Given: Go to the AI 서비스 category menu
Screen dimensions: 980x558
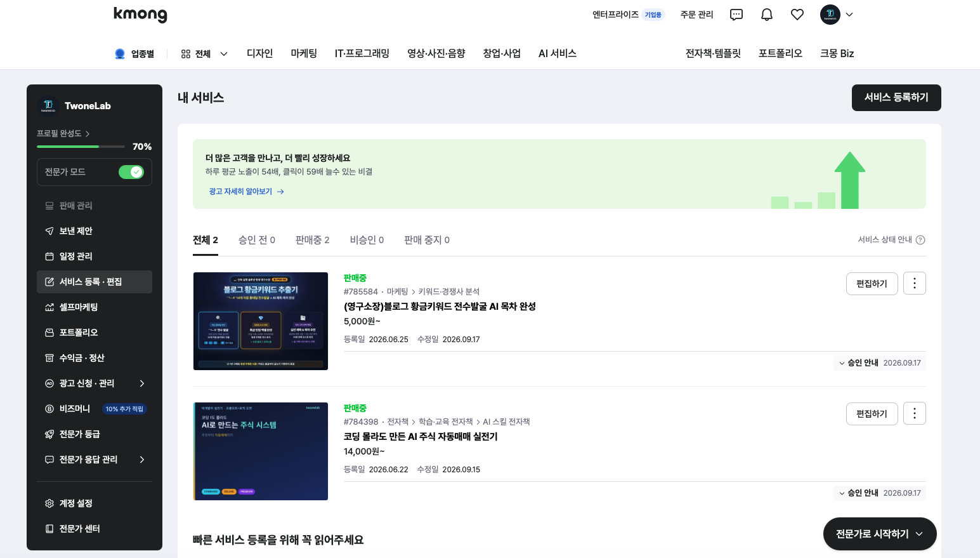Looking at the screenshot, I should pyautogui.click(x=558, y=53).
